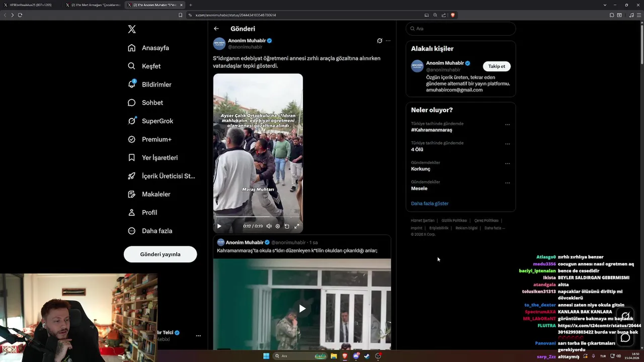The width and height of the screenshot is (644, 362).
Task: Open a new browser tab
Action: 191,5
